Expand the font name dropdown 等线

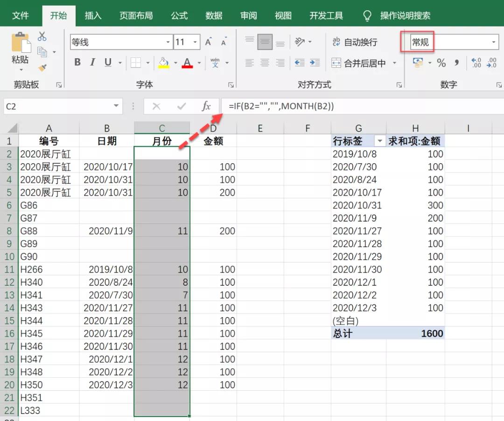[x=168, y=42]
